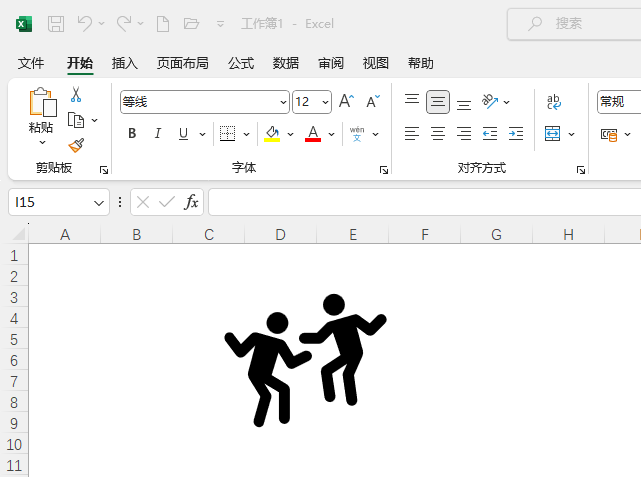The height and width of the screenshot is (477, 641).
Task: Click the text orientation icon
Action: 490,101
